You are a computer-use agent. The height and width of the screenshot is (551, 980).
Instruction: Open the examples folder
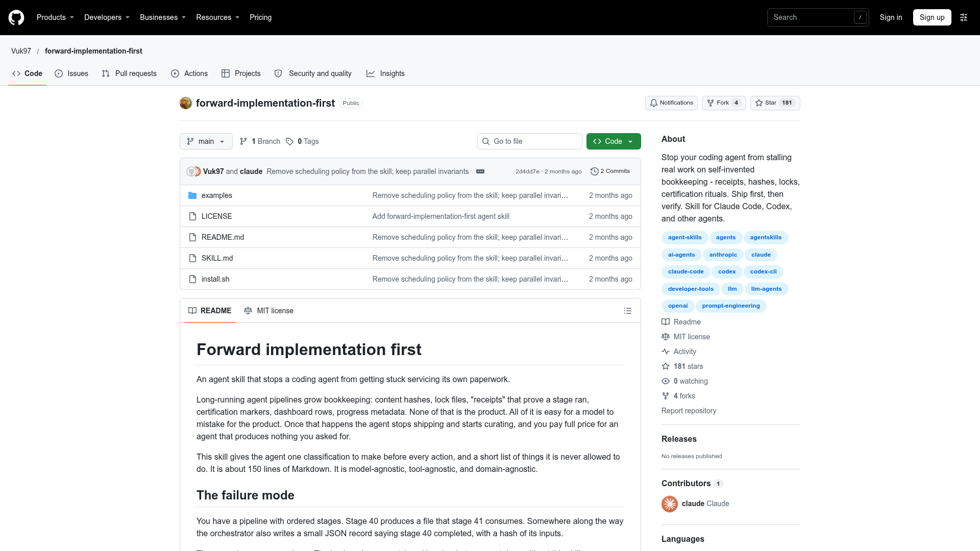[217, 195]
